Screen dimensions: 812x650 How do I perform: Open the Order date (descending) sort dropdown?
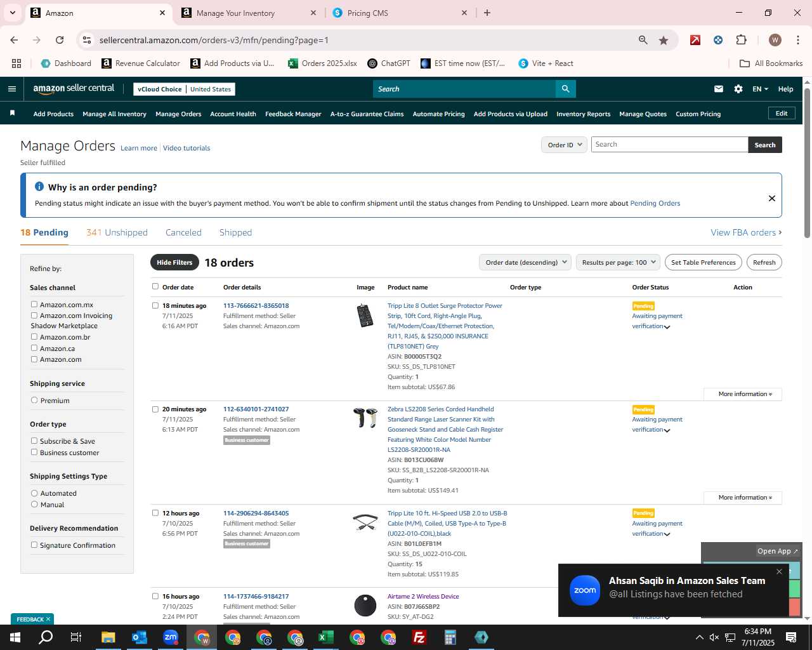tap(525, 262)
